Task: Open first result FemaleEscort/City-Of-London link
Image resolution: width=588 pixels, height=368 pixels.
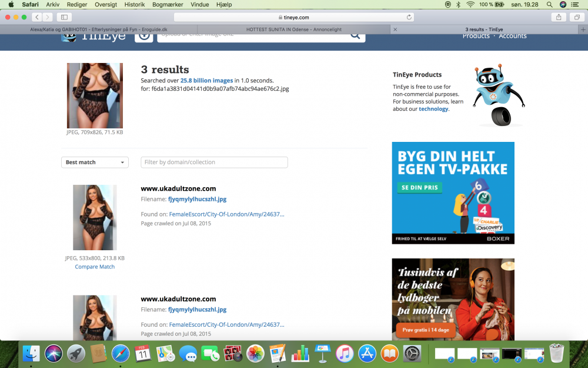Action: 226,214
